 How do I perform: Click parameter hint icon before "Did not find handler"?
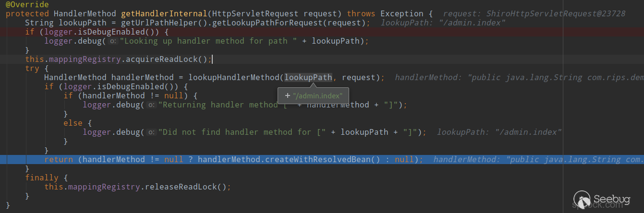click(x=151, y=132)
